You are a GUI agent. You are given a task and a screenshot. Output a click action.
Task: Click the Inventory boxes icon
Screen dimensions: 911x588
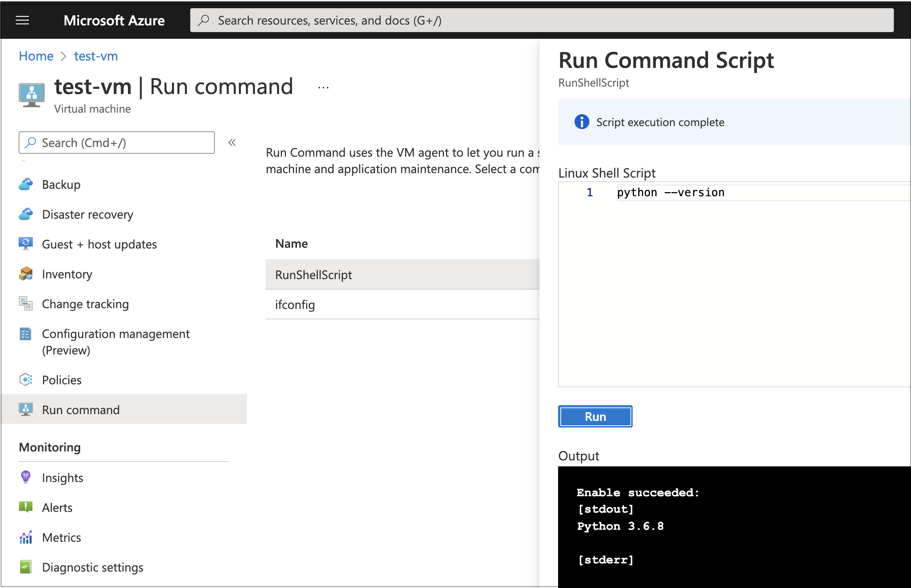coord(26,274)
